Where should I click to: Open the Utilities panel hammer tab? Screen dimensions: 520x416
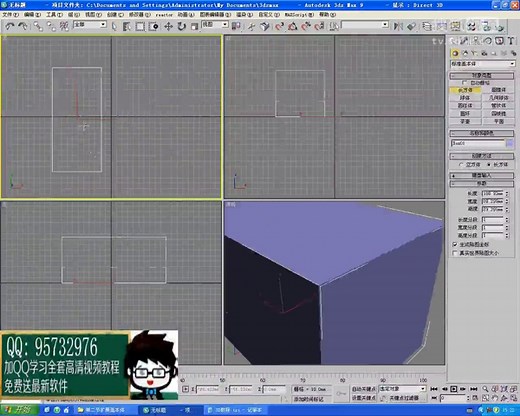coord(510,41)
